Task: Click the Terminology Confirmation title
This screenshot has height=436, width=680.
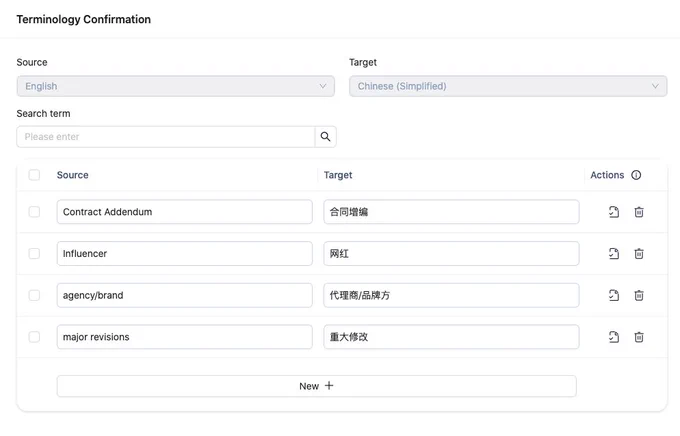Action: pyautogui.click(x=84, y=19)
